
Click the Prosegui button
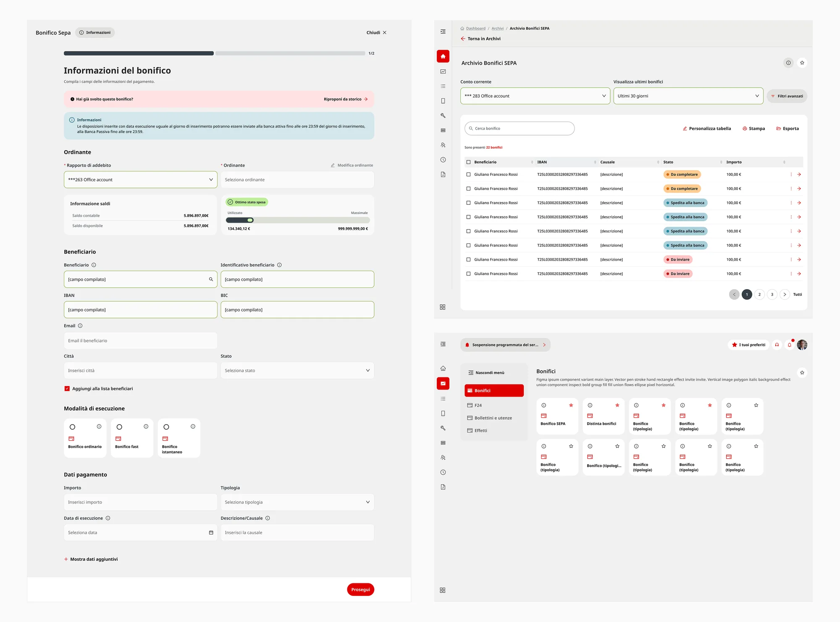click(360, 589)
